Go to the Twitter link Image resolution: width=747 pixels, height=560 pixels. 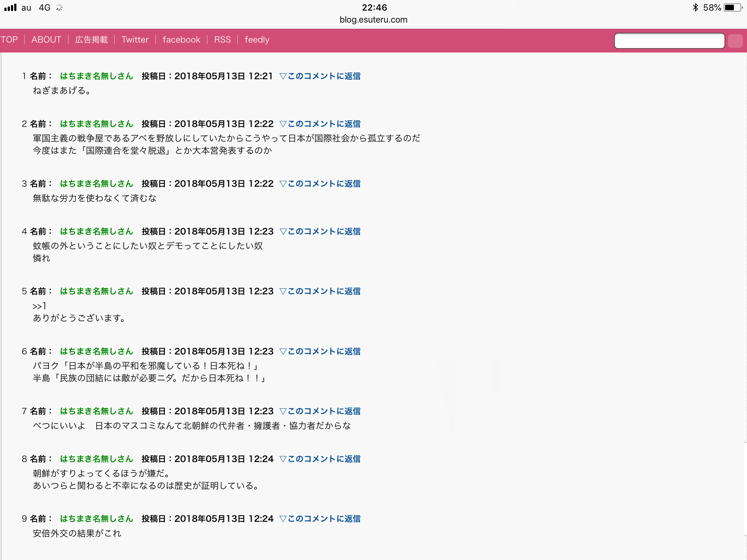[135, 40]
